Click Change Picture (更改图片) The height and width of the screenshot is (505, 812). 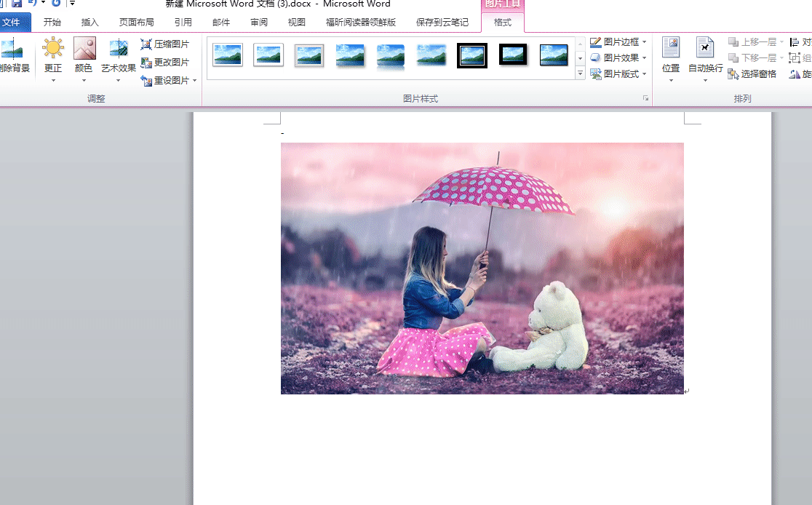pos(165,63)
